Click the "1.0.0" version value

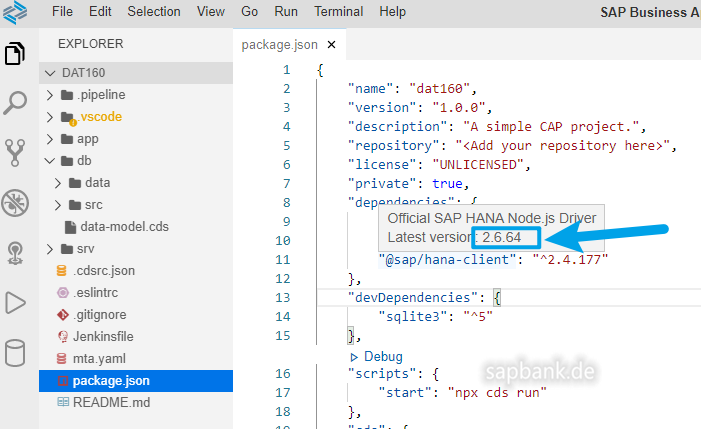coord(459,108)
